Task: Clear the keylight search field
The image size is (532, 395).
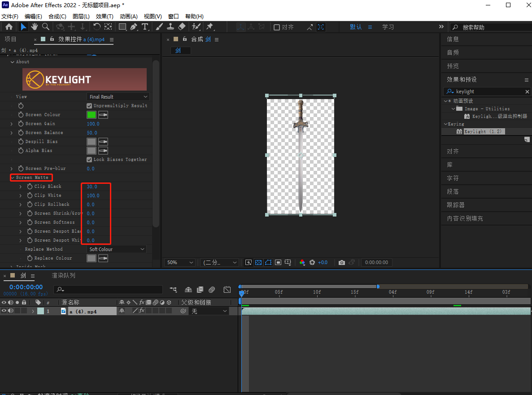Action: point(527,91)
